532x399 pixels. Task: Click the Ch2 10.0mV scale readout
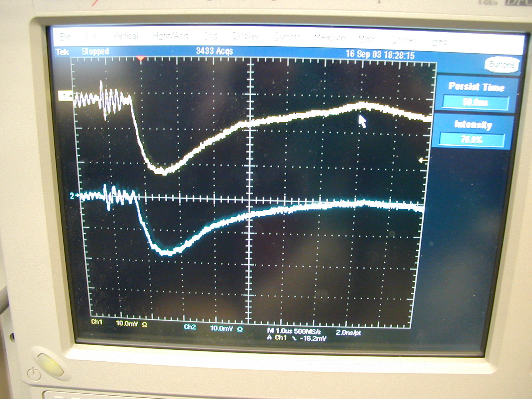[x=213, y=328]
